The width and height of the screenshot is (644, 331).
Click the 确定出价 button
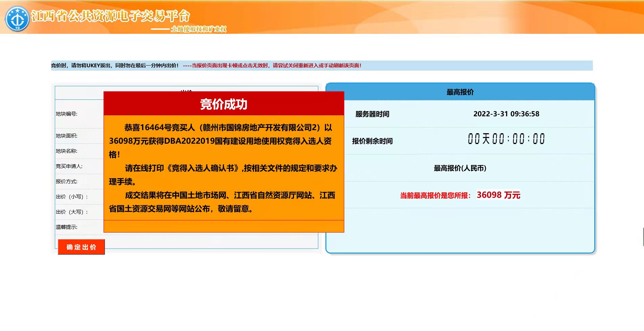pyautogui.click(x=81, y=247)
